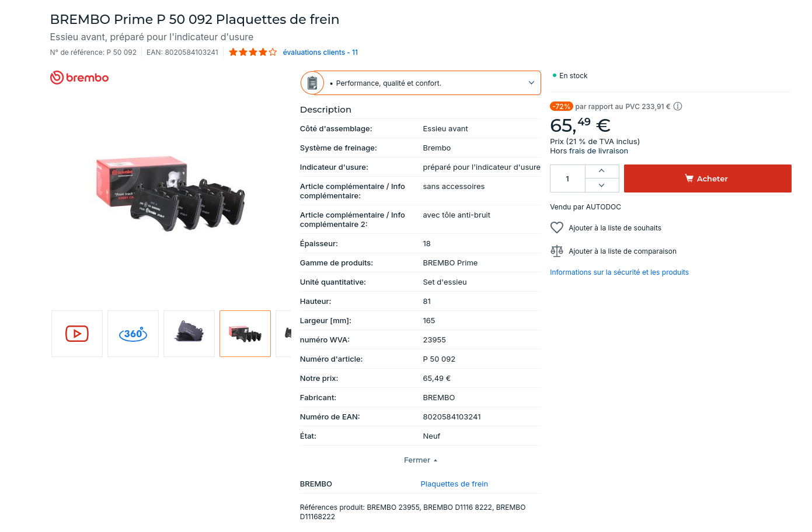Click the comparison scales icon
The width and height of the screenshot is (812, 532).
point(557,251)
